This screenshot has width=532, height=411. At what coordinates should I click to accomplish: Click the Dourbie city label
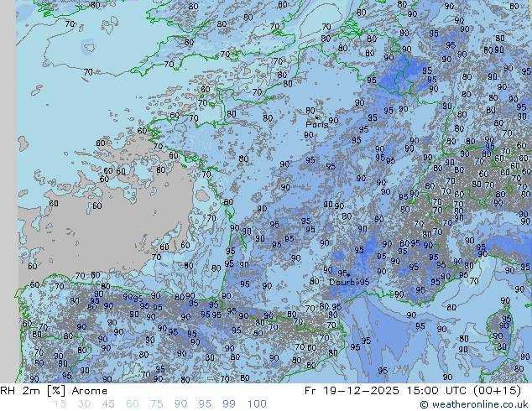click(344, 282)
